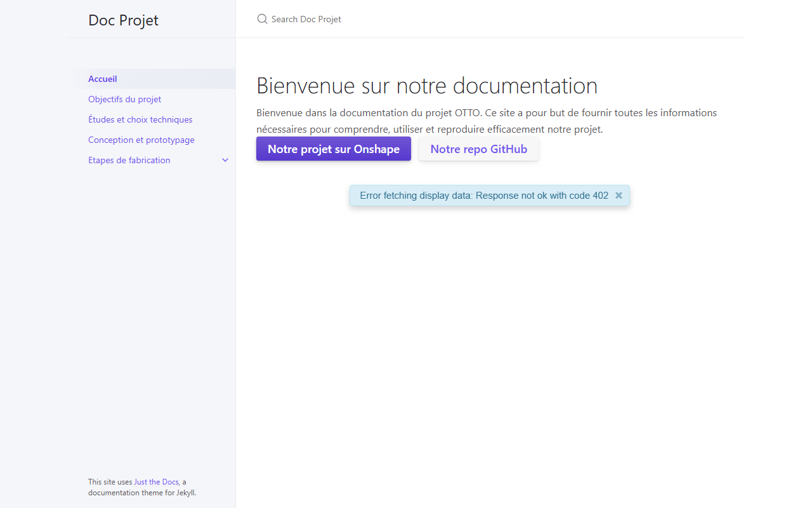The image size is (812, 508).
Task: Open the Notre repo GitHub button
Action: [479, 149]
